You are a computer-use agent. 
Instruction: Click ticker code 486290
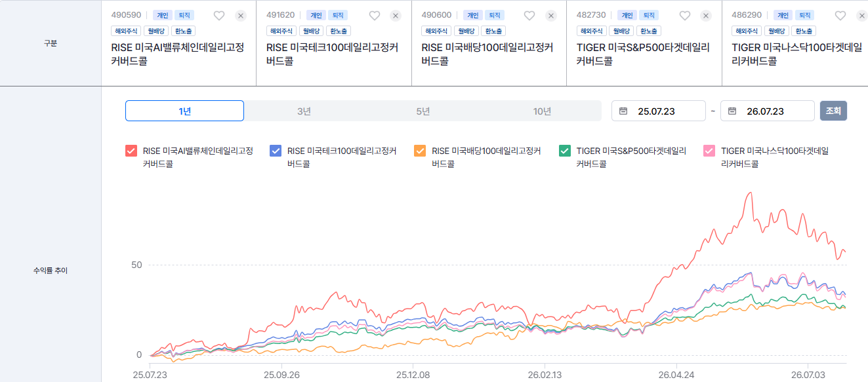pos(747,15)
